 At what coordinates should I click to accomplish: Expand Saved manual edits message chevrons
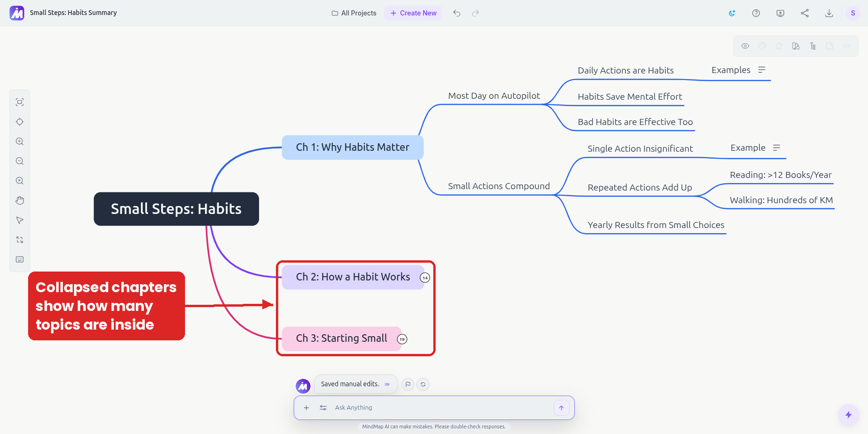[387, 384]
